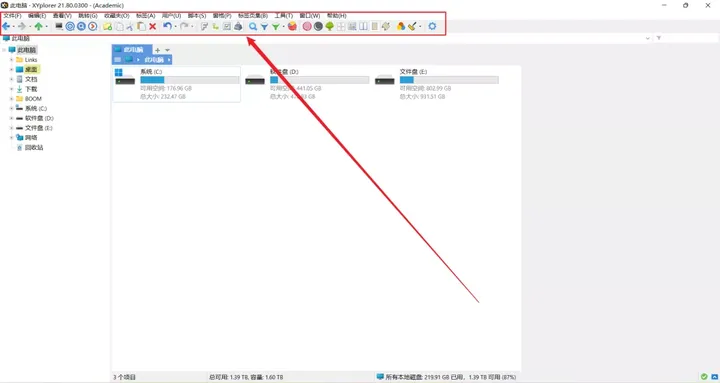720x383 pixels.
Task: Click the red X Delete icon
Action: click(152, 27)
